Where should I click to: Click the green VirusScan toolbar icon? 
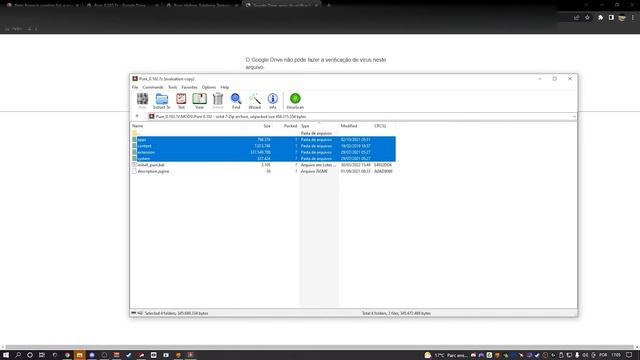tap(295, 101)
